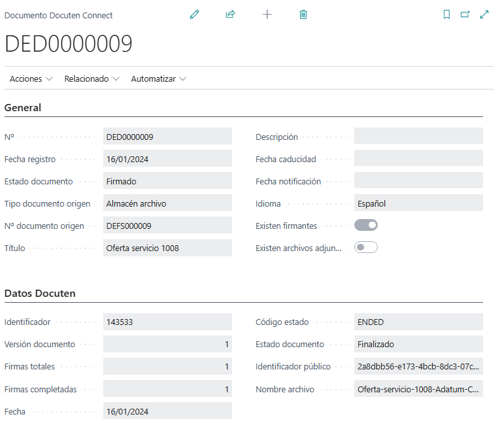Open the Automatizar dropdown menu

click(x=158, y=79)
